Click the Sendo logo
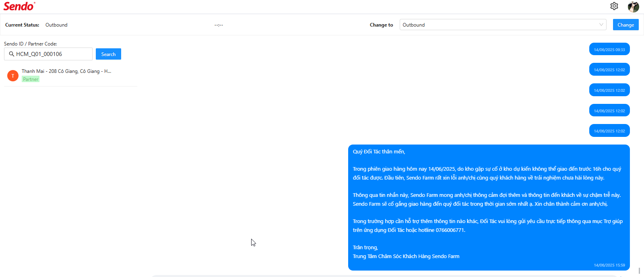644x277 pixels. [19, 6]
